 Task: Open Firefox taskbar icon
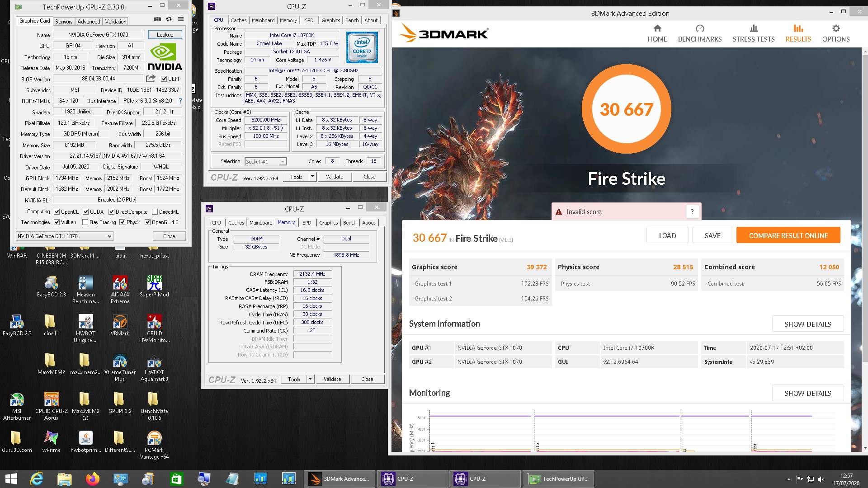pos(93,479)
